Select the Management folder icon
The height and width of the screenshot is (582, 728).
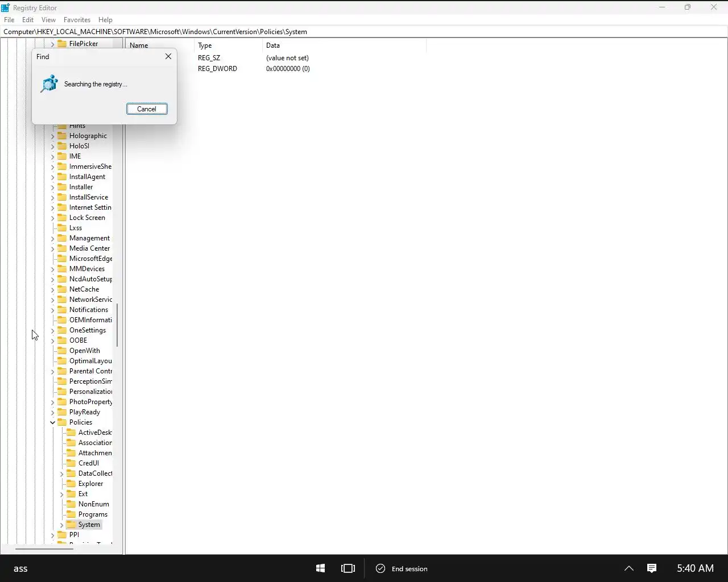[62, 238]
